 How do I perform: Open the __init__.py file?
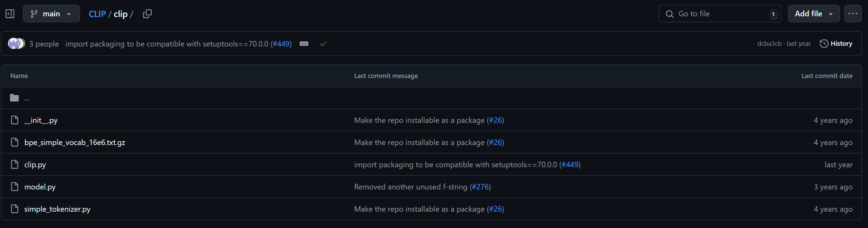pos(41,120)
